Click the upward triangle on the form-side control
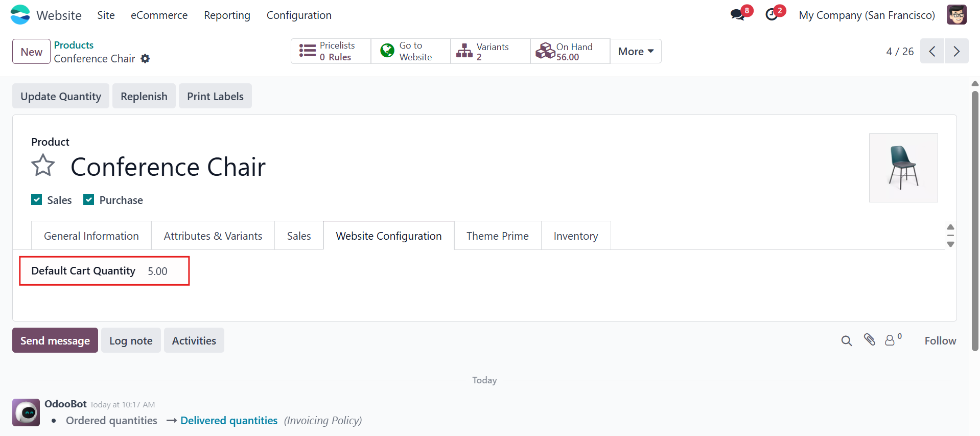This screenshot has height=436, width=980. 950,227
